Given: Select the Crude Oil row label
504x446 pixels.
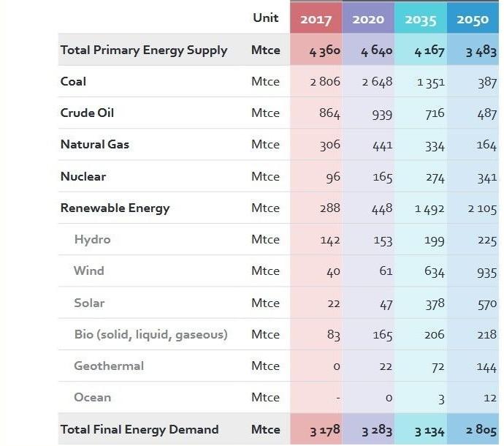Looking at the screenshot, I should 87,113.
